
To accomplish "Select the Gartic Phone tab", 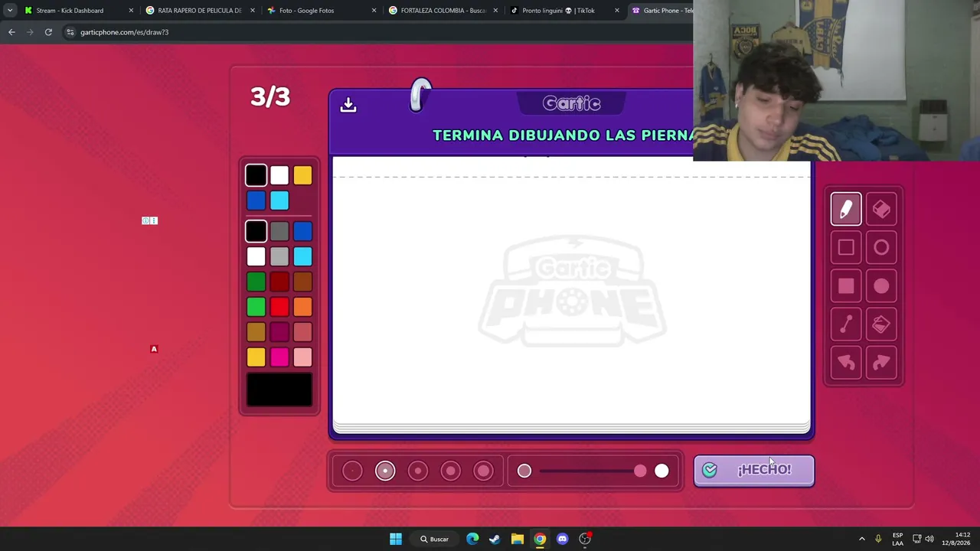I will (661, 11).
